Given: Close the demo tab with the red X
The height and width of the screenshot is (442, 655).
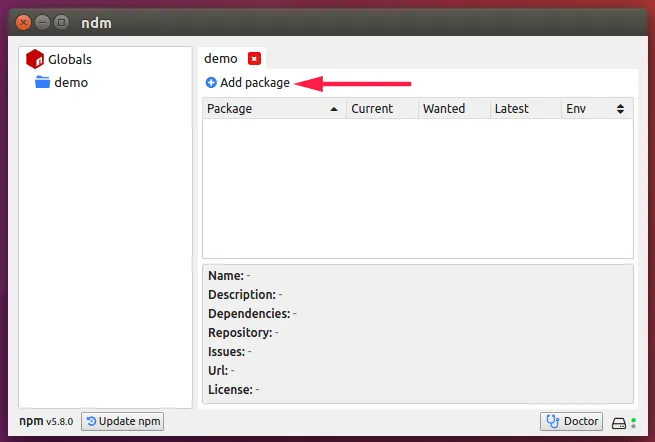Looking at the screenshot, I should [254, 59].
